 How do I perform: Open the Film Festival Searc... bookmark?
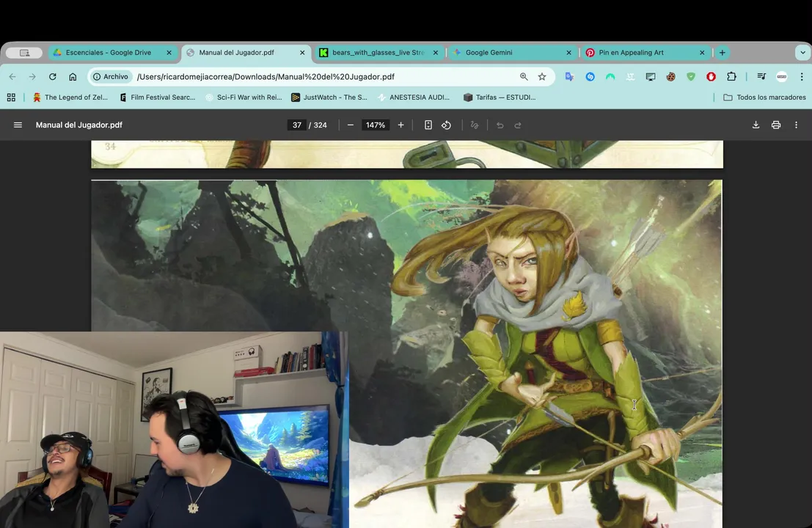point(158,98)
